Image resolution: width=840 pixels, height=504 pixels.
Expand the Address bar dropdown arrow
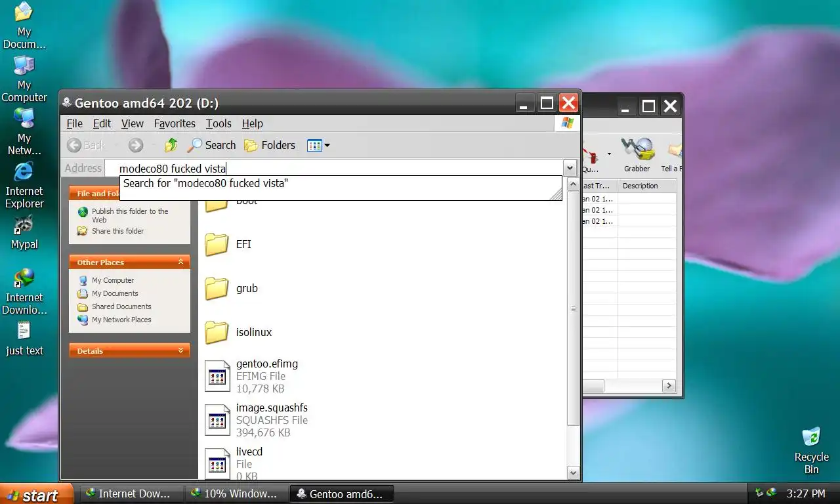coord(570,168)
